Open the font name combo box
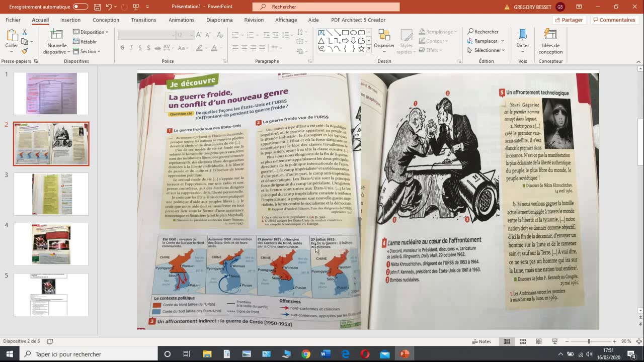This screenshot has width=644, height=362. [146, 35]
